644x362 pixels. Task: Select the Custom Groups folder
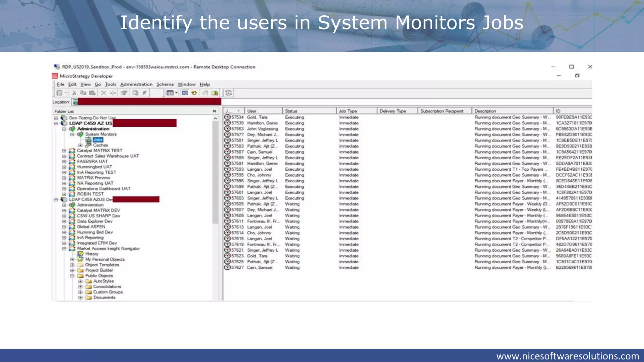[108, 292]
